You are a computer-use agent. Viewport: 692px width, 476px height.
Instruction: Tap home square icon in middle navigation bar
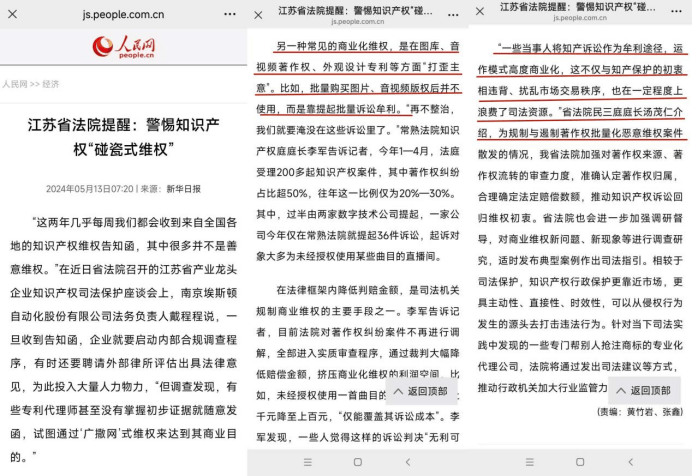pos(357,462)
